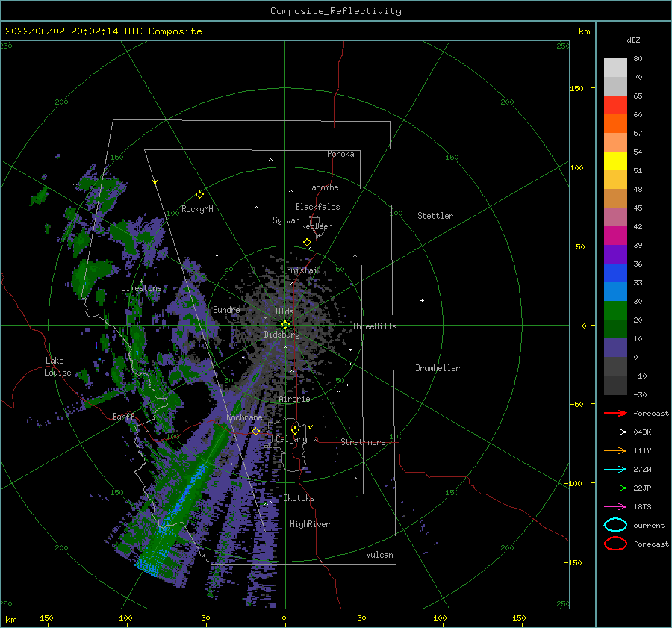The width and height of the screenshot is (672, 628).
Task: Click the green 22JP arrow in legend
Action: coord(615,488)
